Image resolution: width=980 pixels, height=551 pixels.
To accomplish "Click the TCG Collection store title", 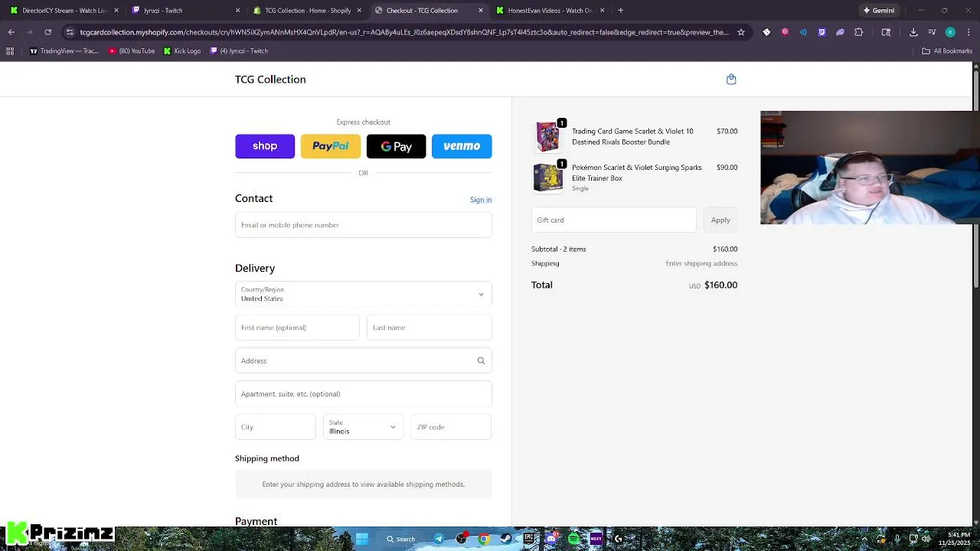I will (270, 79).
